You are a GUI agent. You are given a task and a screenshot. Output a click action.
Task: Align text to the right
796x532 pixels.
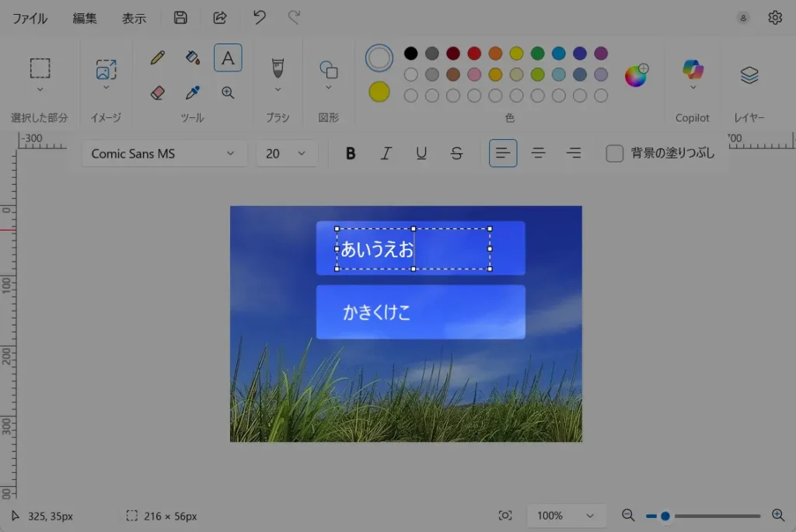coord(574,153)
